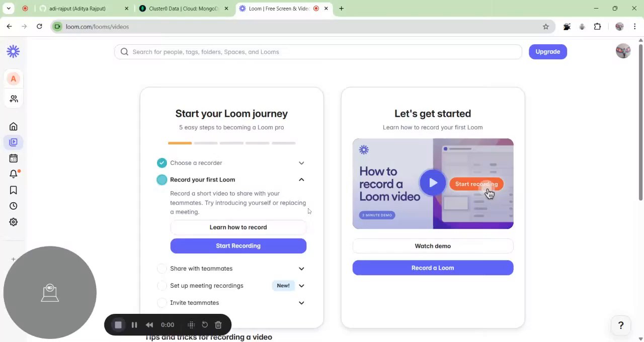Open the people/spaces icon in sidebar

[14, 99]
